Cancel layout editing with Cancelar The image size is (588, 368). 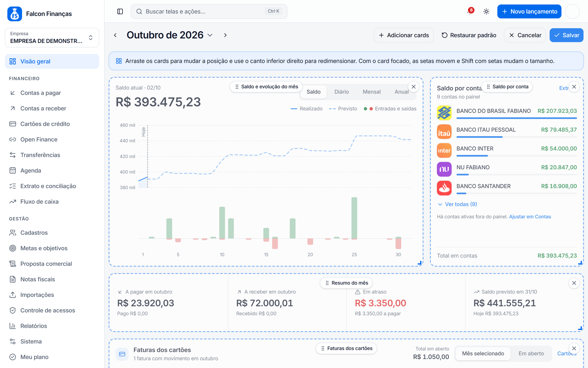pos(525,35)
